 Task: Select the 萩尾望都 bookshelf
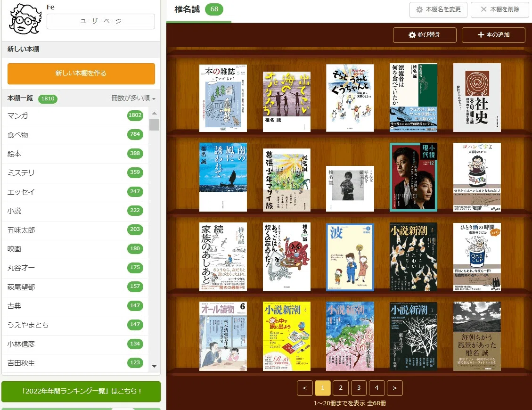75,287
